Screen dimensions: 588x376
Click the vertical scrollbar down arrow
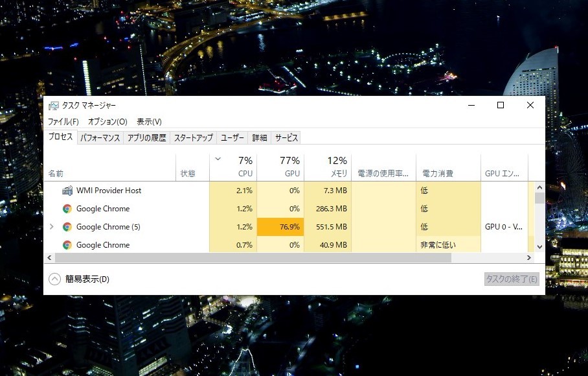pos(539,247)
